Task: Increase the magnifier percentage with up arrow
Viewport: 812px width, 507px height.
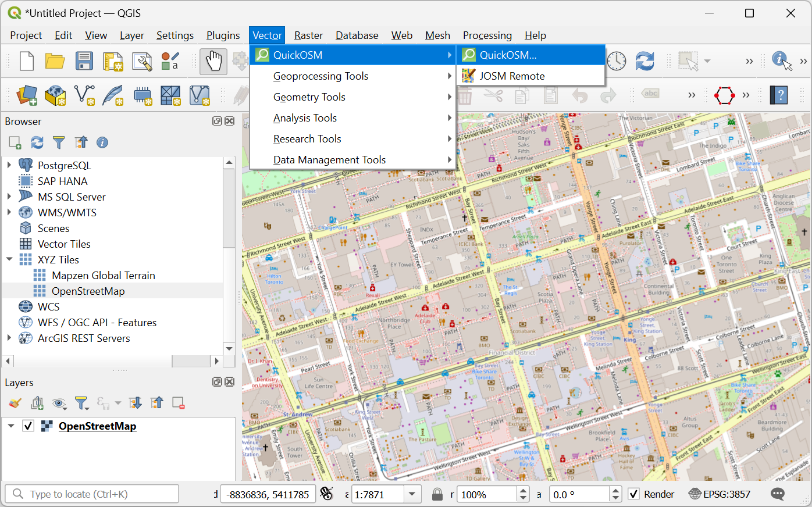Action: pyautogui.click(x=523, y=491)
